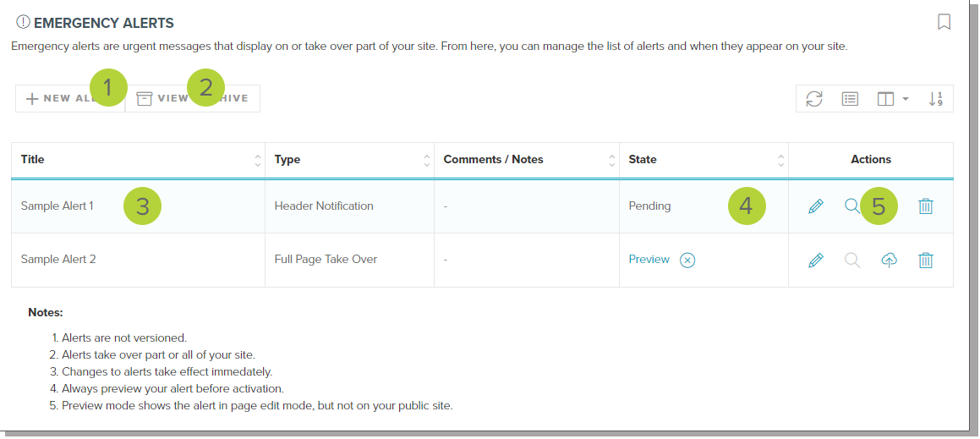Refresh the alerts list
The height and width of the screenshot is (439, 980).
814,99
